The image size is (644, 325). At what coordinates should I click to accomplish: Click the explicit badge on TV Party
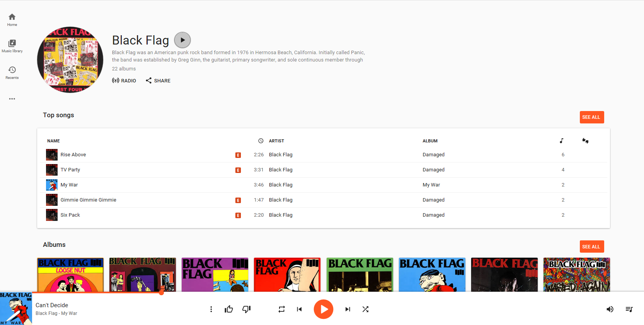pyautogui.click(x=238, y=170)
